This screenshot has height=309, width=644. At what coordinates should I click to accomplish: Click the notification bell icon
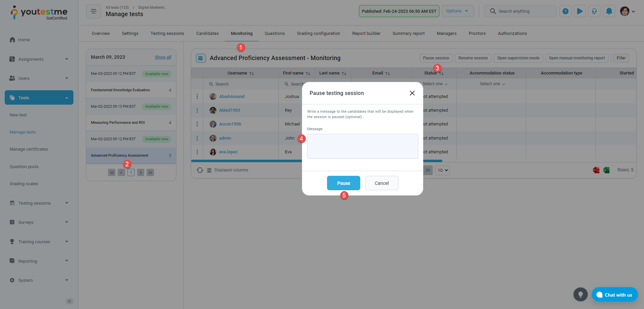pyautogui.click(x=609, y=11)
